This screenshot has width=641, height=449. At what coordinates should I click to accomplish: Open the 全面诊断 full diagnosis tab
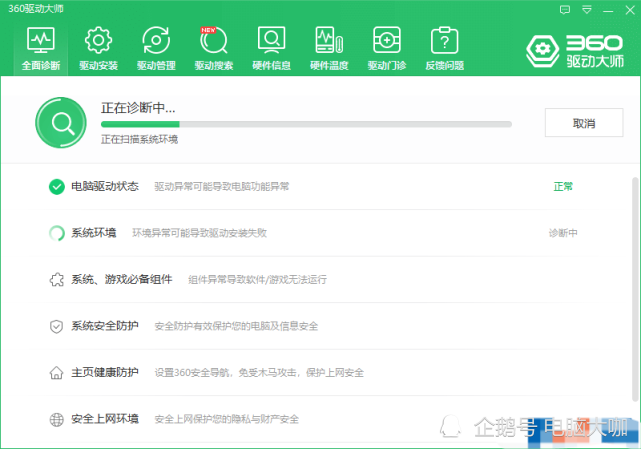(41, 48)
